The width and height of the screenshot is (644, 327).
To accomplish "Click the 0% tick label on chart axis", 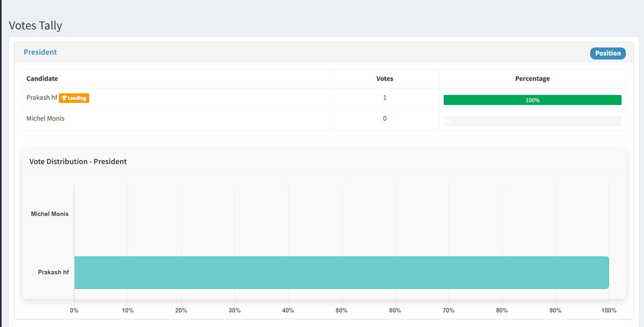I will (74, 311).
